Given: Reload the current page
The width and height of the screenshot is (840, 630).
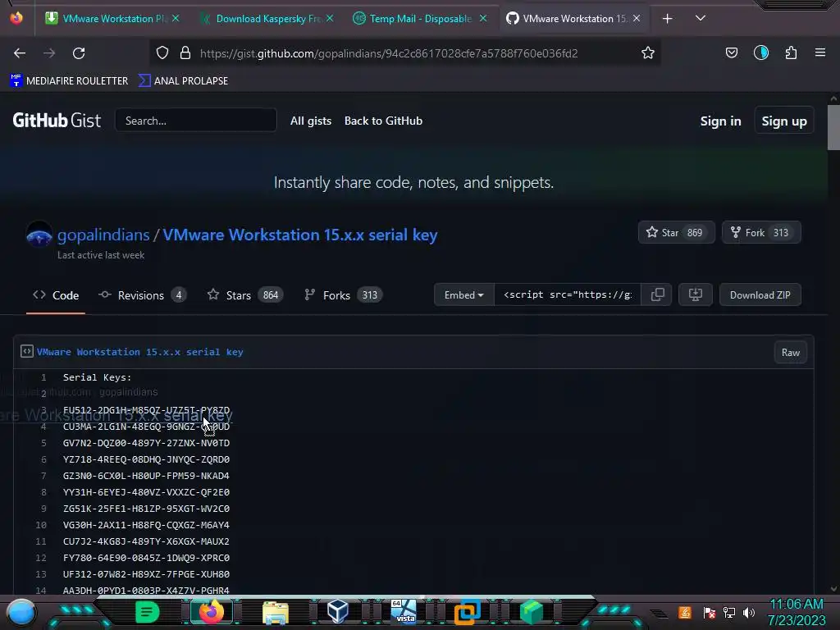Looking at the screenshot, I should click(79, 53).
